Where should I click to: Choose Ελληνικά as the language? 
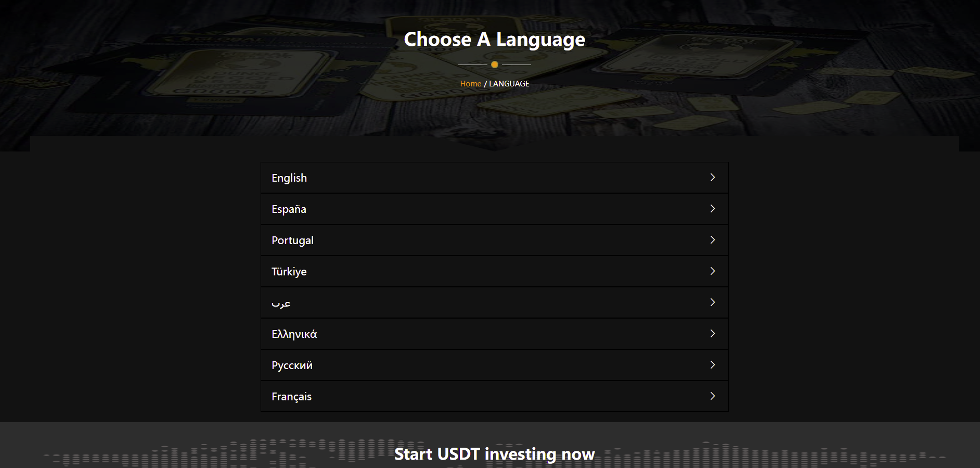(x=294, y=334)
